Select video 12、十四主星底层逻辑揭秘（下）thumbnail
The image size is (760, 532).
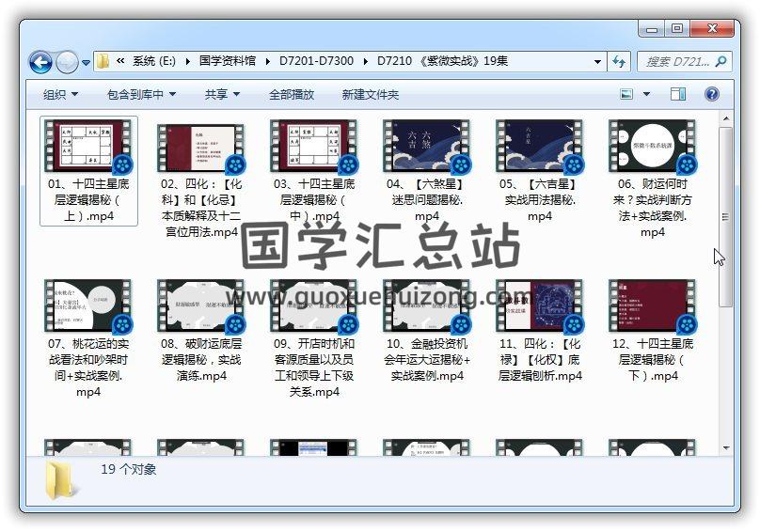653,306
